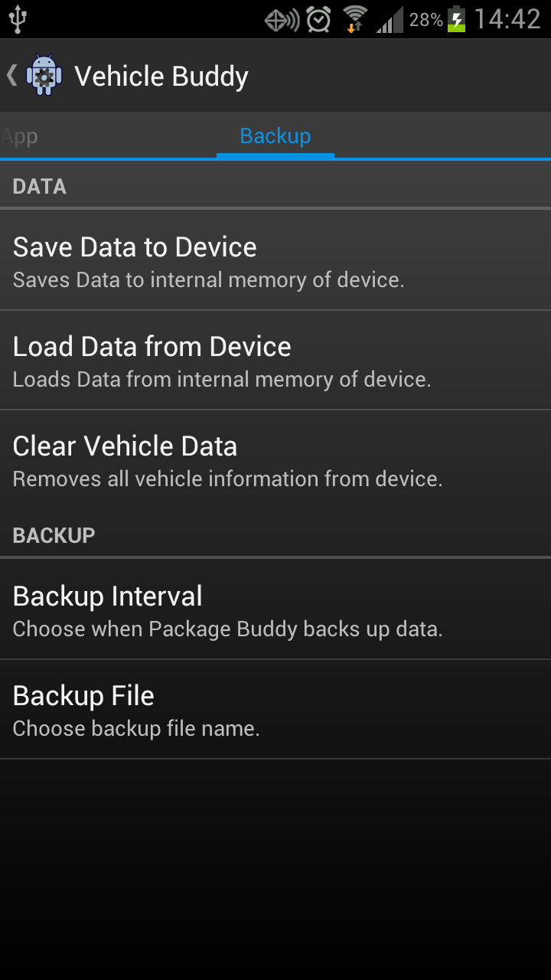Switch to the partially visible App tab
The width and height of the screenshot is (551, 980).
tap(20, 136)
